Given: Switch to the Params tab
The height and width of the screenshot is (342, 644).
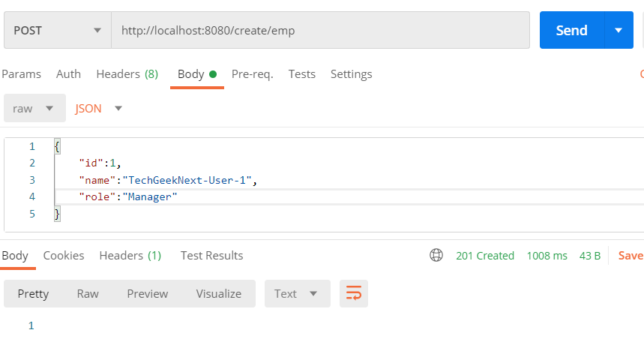Looking at the screenshot, I should point(21,74).
